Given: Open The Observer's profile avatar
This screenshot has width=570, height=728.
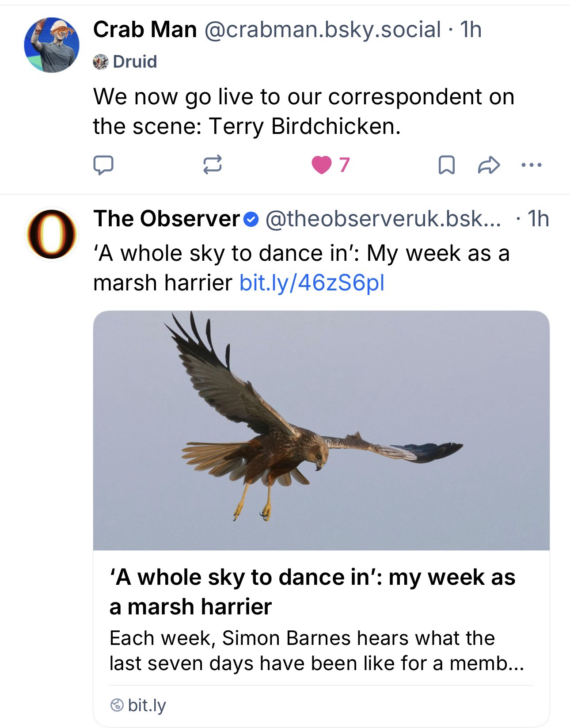Looking at the screenshot, I should pos(52,234).
